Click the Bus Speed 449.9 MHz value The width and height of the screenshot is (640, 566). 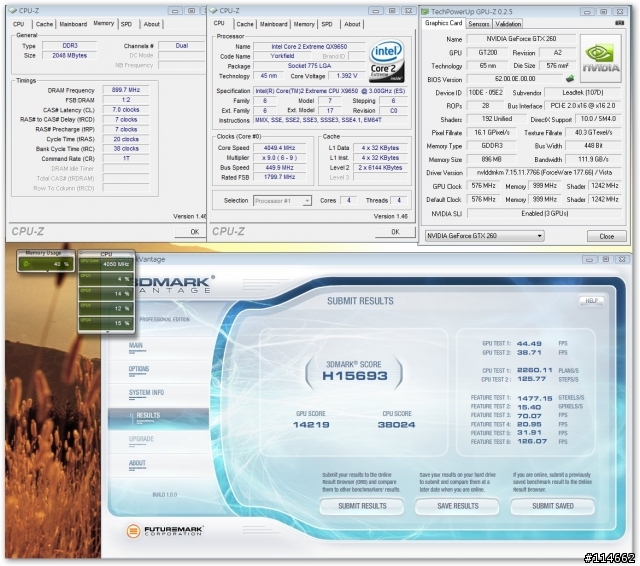(x=279, y=167)
